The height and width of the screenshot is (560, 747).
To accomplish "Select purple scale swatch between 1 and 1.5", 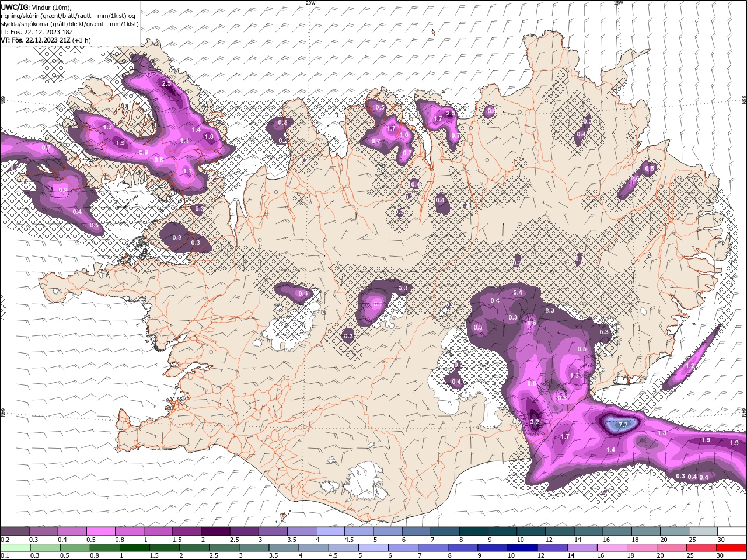I will tap(158, 531).
